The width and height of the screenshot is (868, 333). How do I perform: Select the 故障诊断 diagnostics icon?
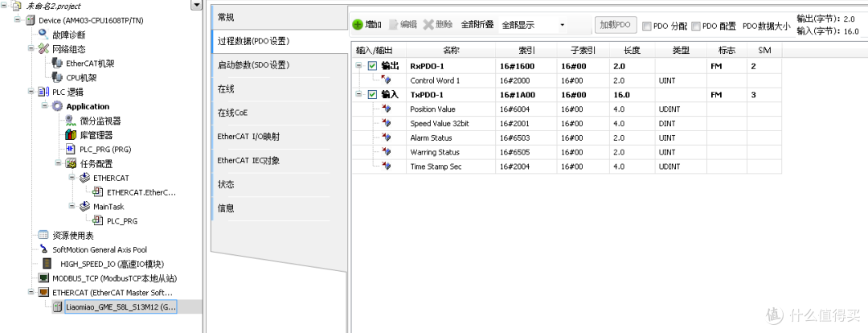click(x=43, y=35)
